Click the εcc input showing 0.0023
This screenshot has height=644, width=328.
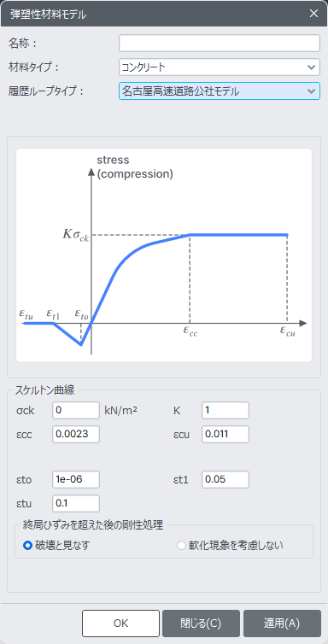[76, 435]
